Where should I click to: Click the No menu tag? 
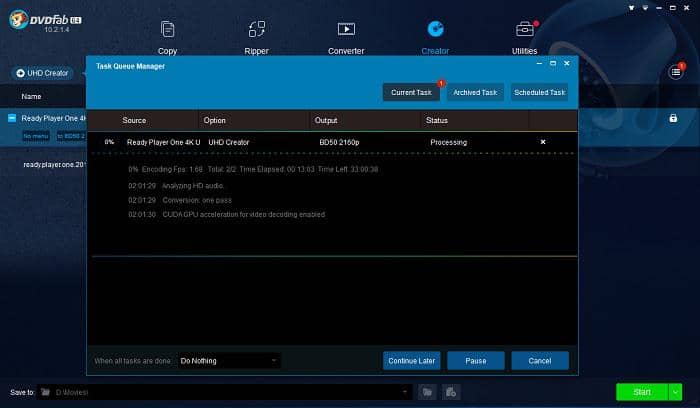click(x=36, y=136)
